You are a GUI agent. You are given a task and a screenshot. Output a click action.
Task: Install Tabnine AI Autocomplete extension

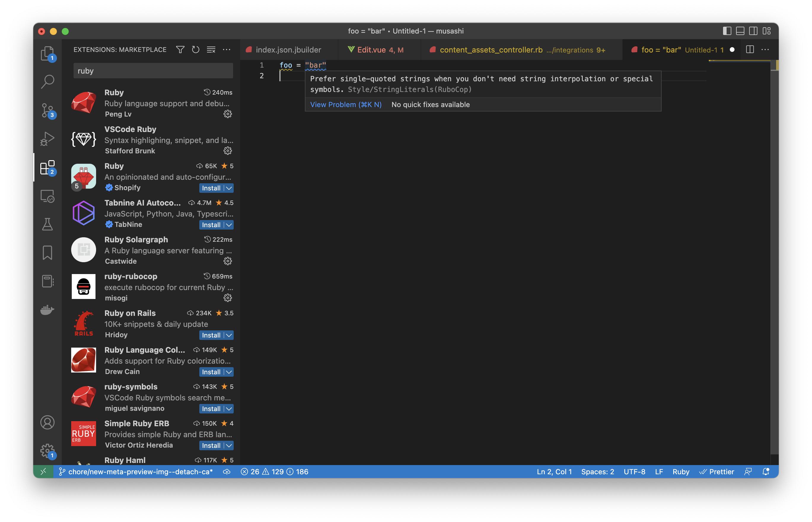point(211,225)
